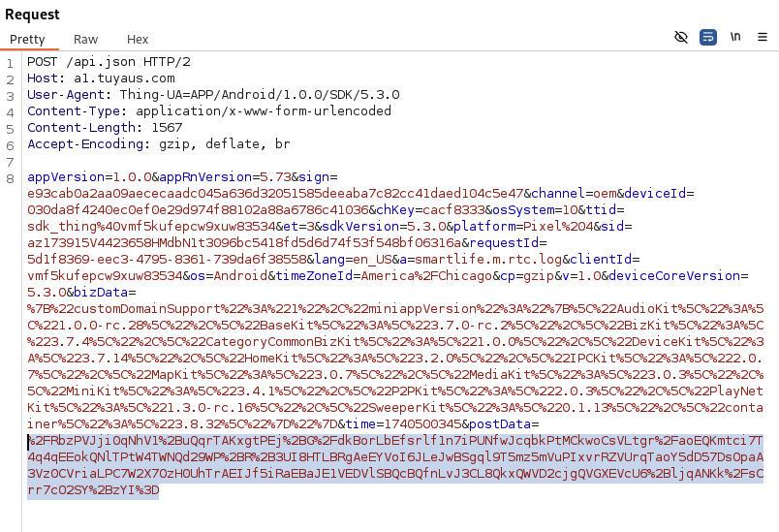
Task: Click the 'America%2FChicago' time zone value
Action: (x=426, y=275)
